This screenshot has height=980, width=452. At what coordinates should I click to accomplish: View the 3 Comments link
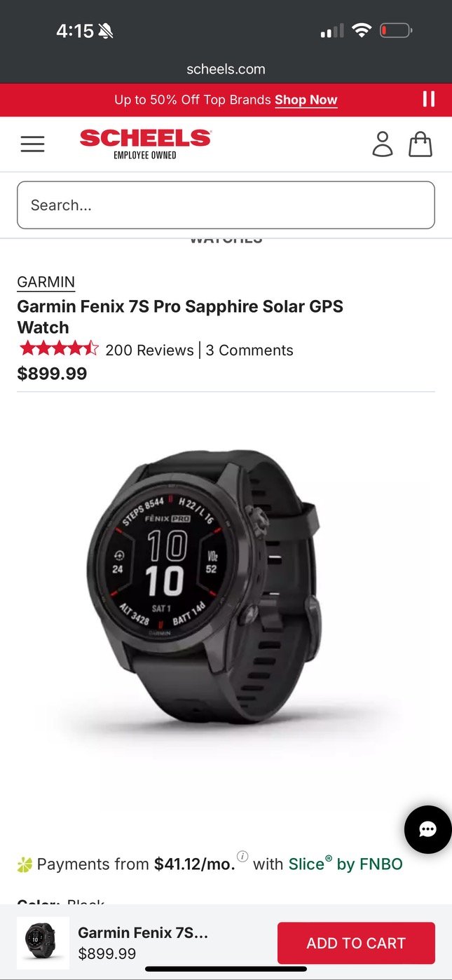tap(249, 350)
